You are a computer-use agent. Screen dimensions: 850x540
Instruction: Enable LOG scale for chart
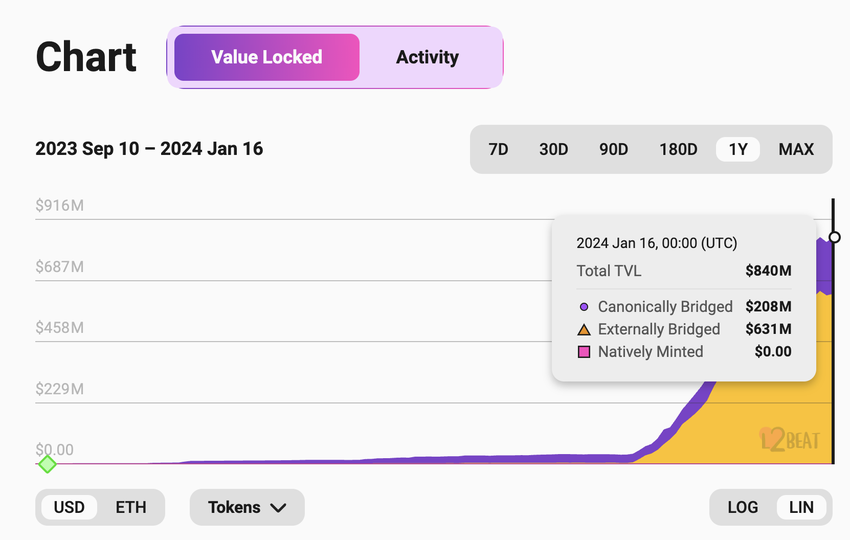point(742,507)
